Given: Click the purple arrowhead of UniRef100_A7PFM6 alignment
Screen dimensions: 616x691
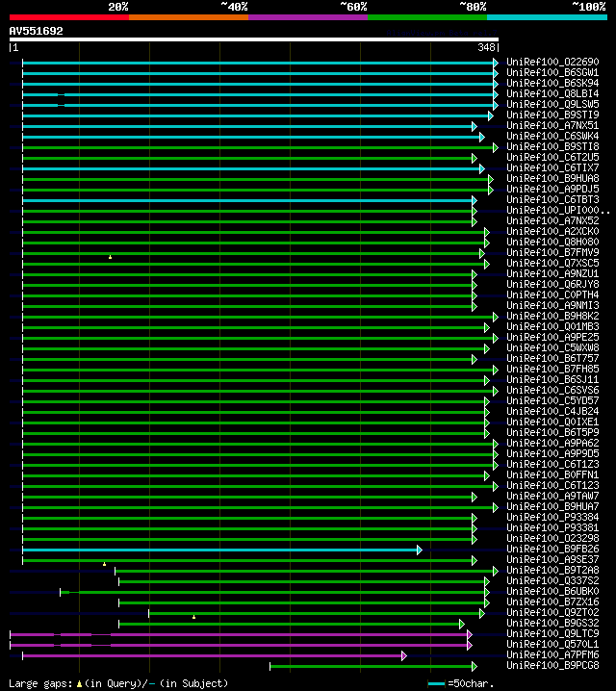Looking at the screenshot, I should click(x=404, y=655).
